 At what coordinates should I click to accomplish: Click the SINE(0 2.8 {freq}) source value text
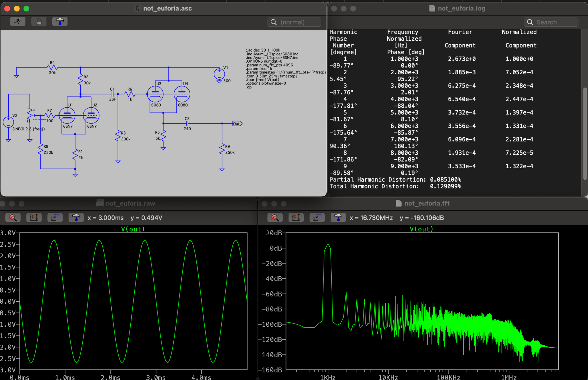(28, 129)
